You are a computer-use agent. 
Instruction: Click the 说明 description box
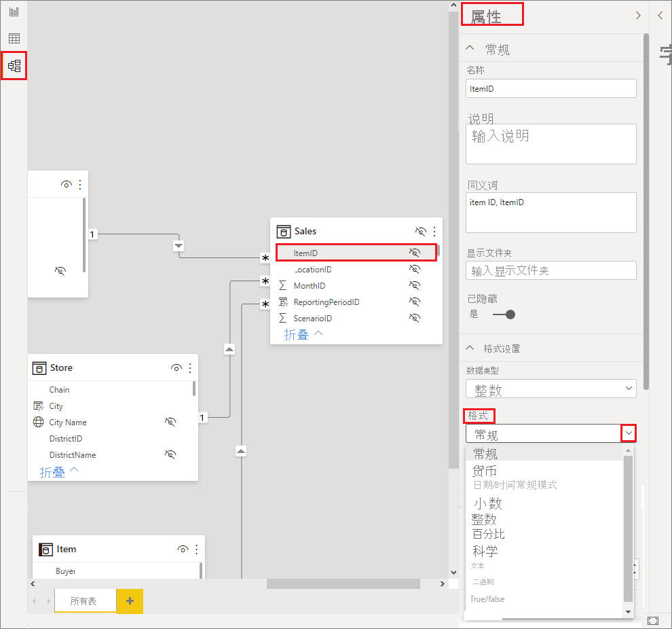[550, 144]
